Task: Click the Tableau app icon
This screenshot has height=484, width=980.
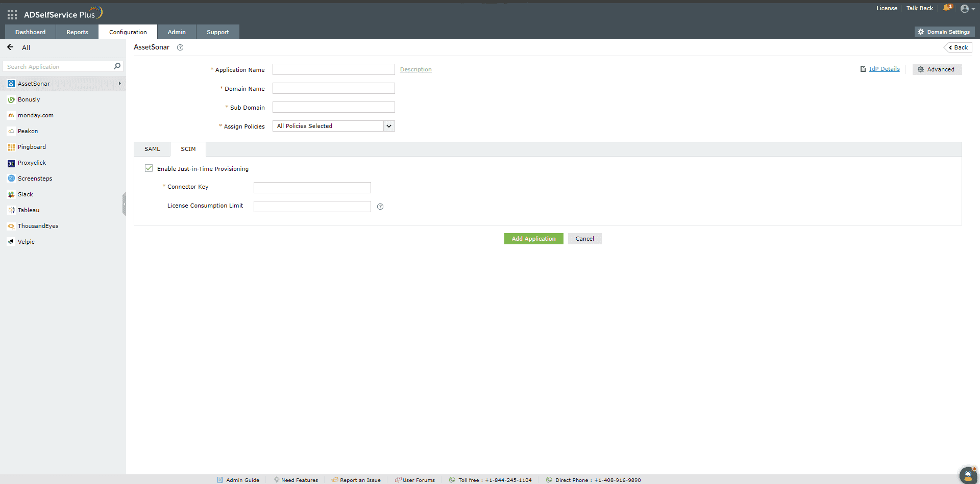Action: click(x=11, y=210)
